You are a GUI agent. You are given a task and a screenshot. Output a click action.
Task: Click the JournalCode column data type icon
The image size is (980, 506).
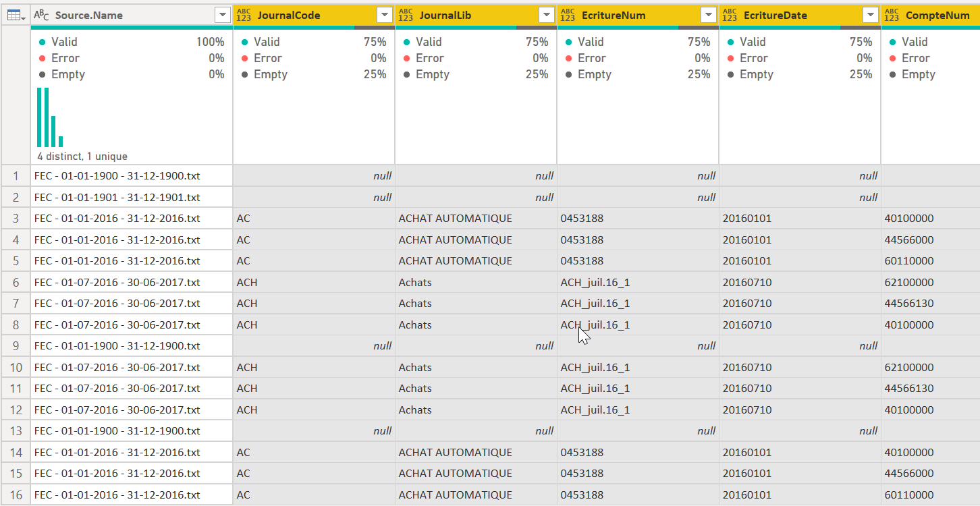click(244, 15)
